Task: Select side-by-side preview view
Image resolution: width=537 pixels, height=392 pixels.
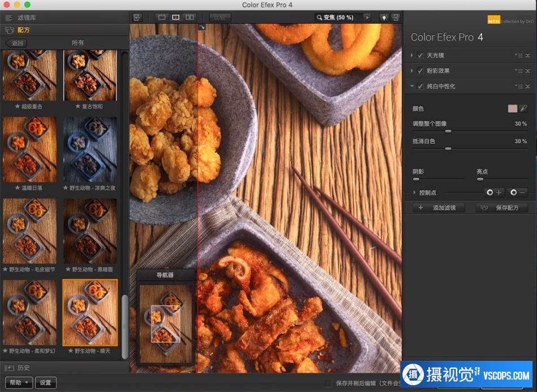Action: tap(190, 18)
